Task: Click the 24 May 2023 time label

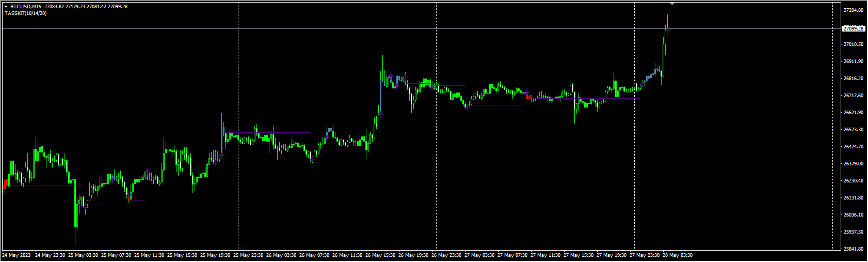Action: pyautogui.click(x=17, y=255)
